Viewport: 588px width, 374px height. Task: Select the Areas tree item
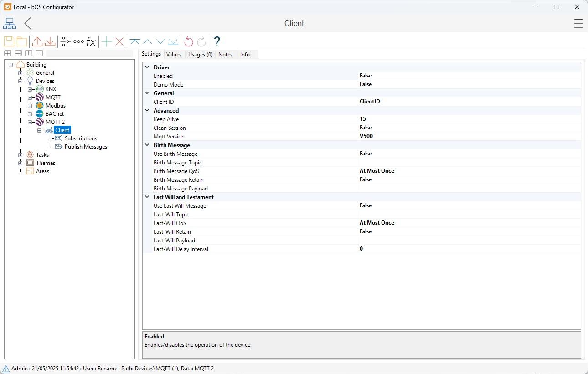coord(42,171)
